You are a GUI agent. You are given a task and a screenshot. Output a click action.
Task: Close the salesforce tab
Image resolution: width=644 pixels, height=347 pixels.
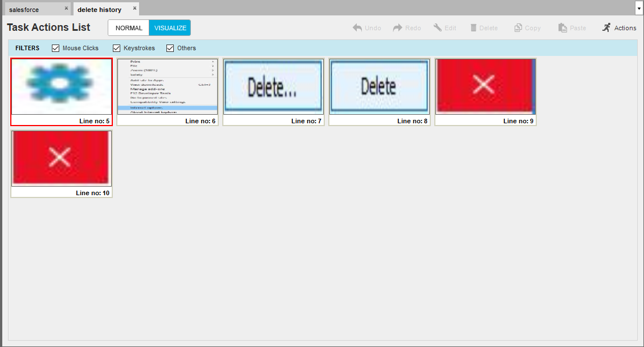(x=66, y=8)
